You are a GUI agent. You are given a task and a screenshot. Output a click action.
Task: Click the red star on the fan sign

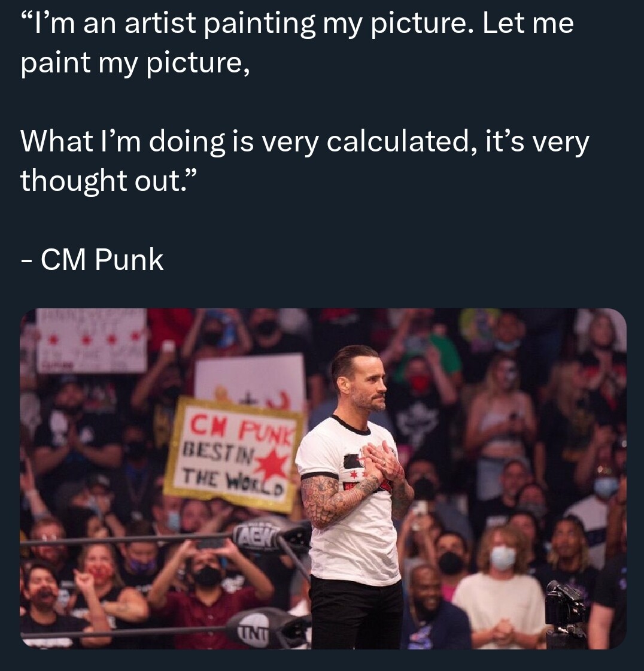pyautogui.click(x=273, y=464)
